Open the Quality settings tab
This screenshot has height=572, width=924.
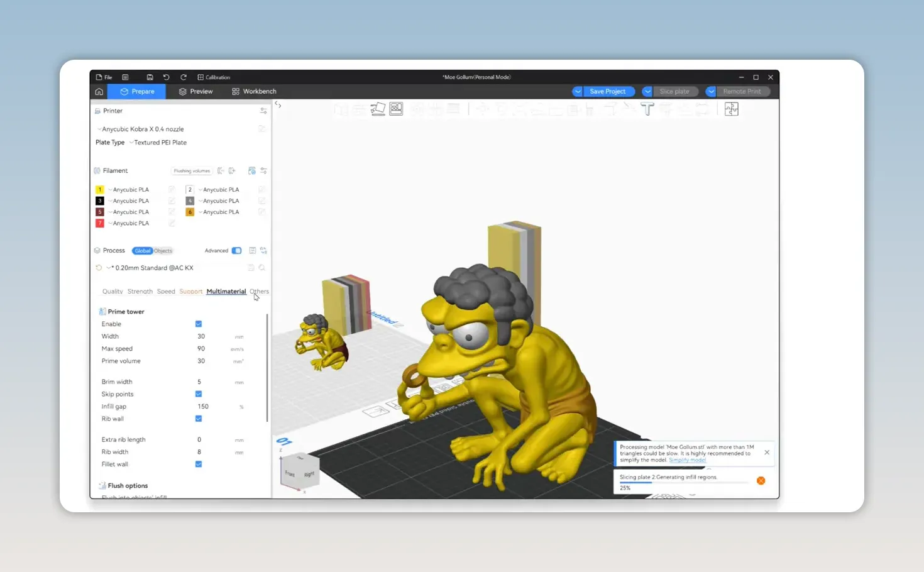[x=113, y=292]
